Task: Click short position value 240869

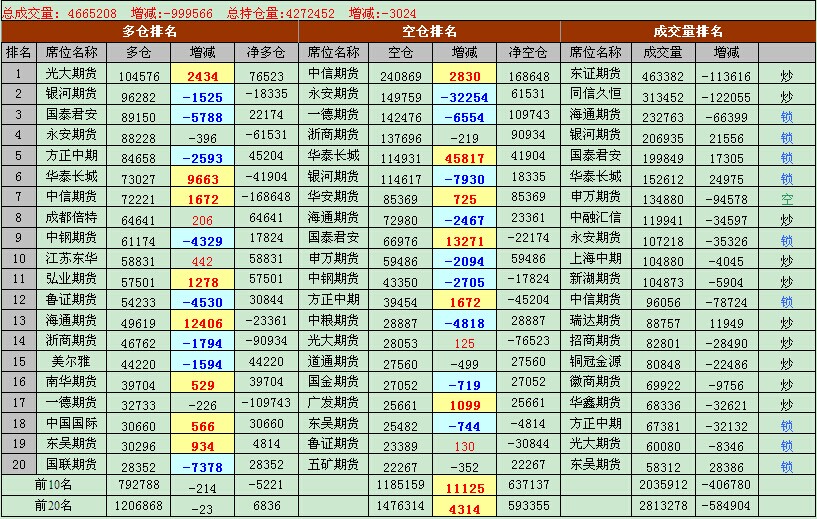Action: [x=401, y=77]
